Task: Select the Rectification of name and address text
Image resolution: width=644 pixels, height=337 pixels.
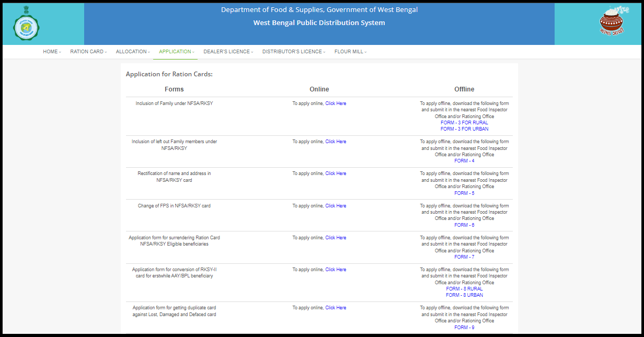Action: (174, 177)
